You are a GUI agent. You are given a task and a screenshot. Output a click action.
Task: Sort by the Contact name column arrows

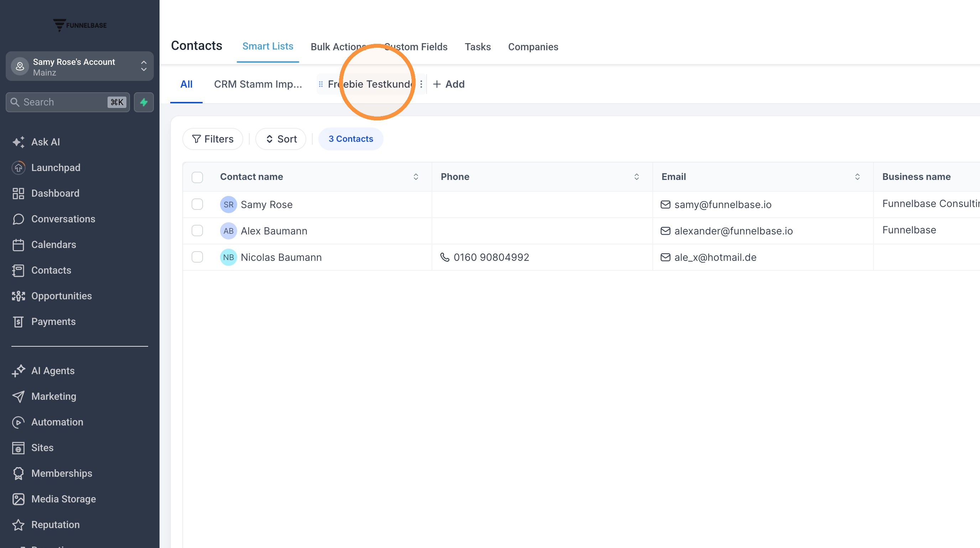pyautogui.click(x=416, y=177)
